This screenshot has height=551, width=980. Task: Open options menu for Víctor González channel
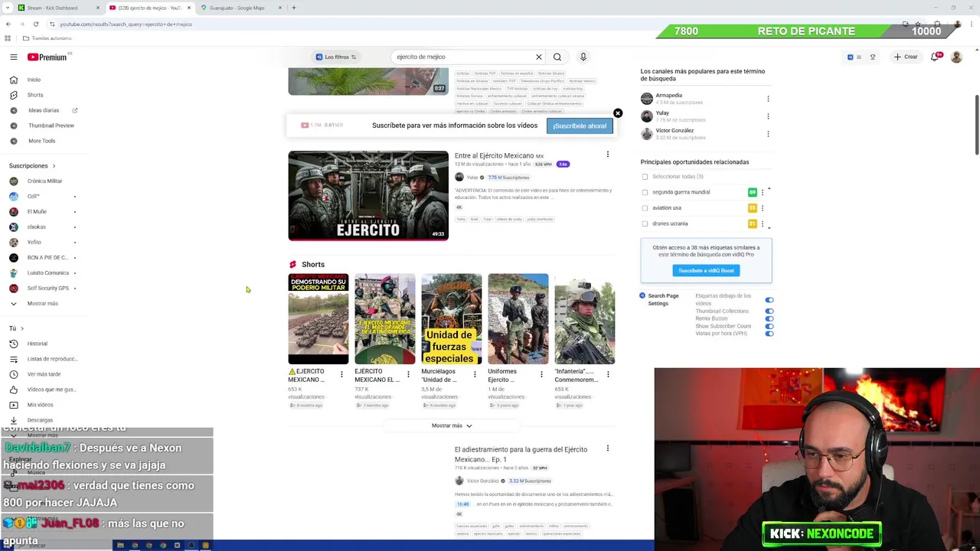click(x=768, y=134)
